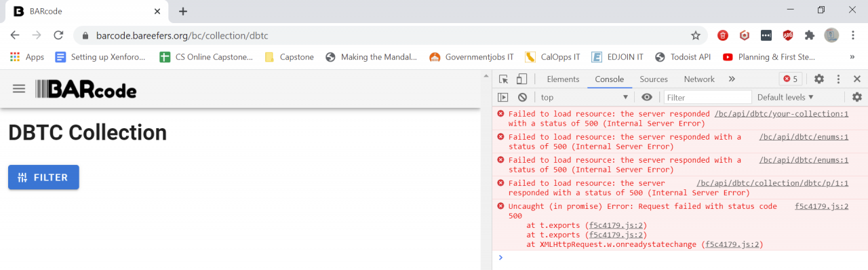The width and height of the screenshot is (868, 270).
Task: Click the dark dots extension icon
Action: point(766,35)
